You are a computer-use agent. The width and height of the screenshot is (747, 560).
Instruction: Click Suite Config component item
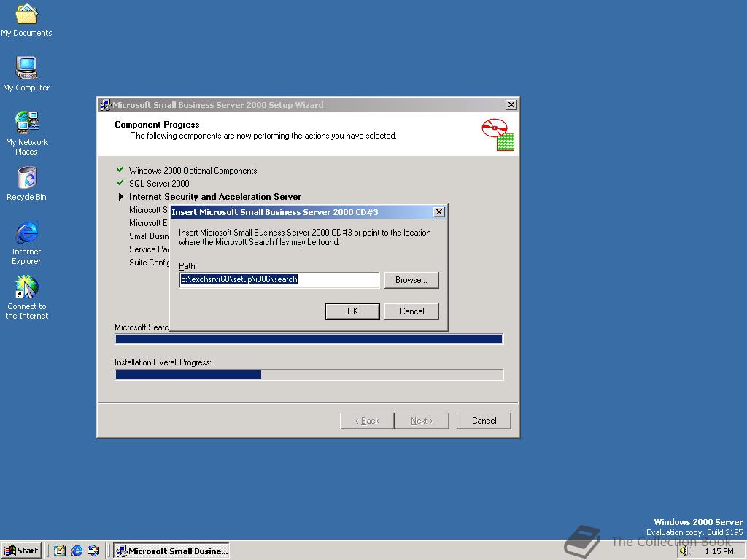coord(149,262)
